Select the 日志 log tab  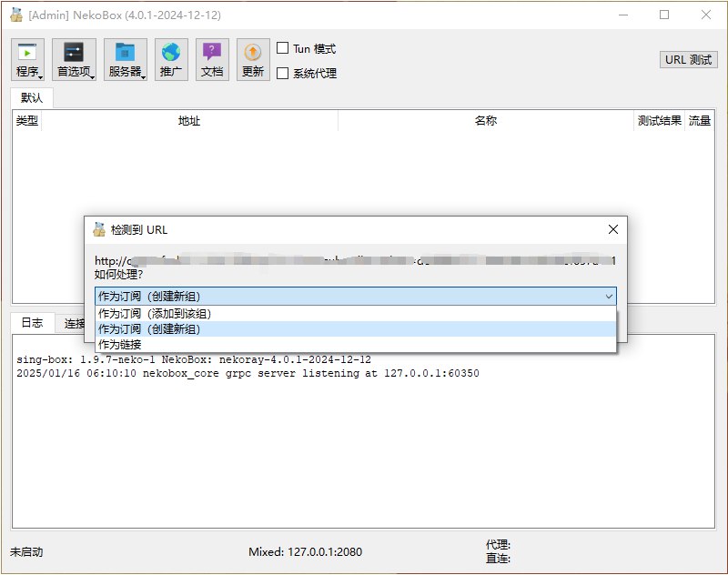pos(33,323)
